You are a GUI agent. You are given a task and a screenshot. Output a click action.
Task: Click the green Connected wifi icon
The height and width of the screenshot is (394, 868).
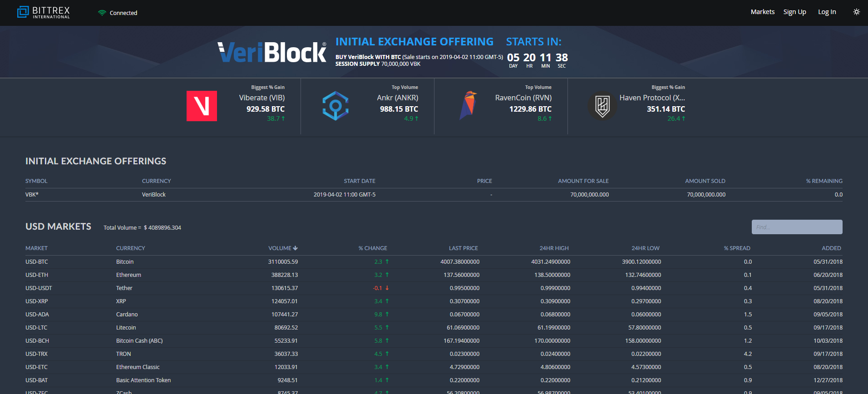click(102, 13)
